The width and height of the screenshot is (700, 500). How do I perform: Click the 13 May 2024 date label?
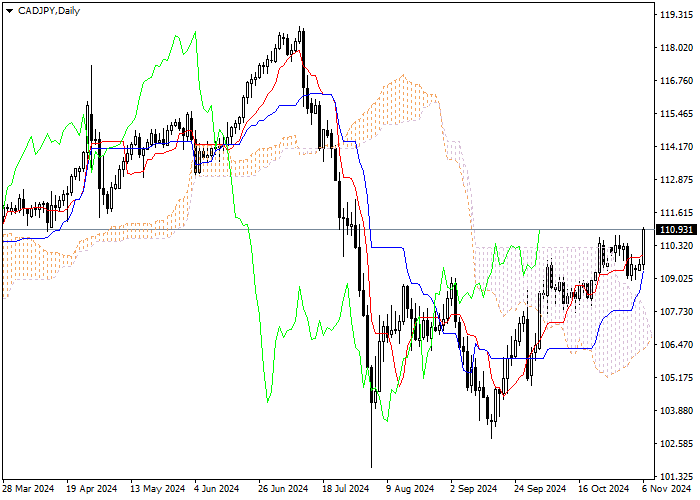click(x=158, y=489)
